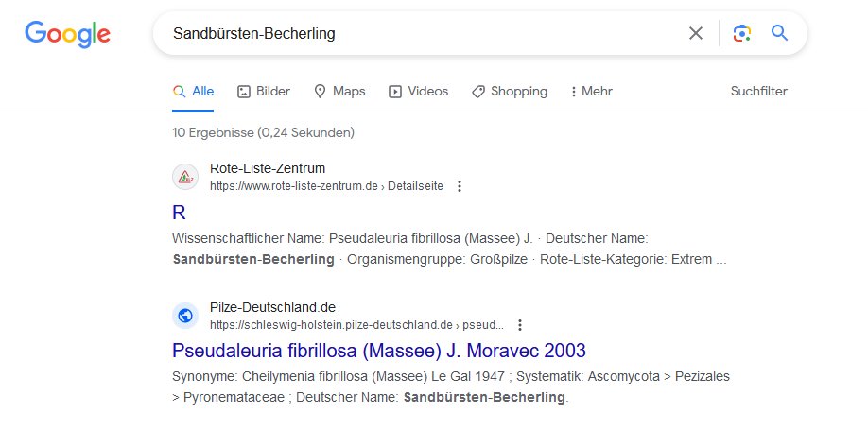Click the Google logo
Screen dimensions: 868x431
[67, 34]
